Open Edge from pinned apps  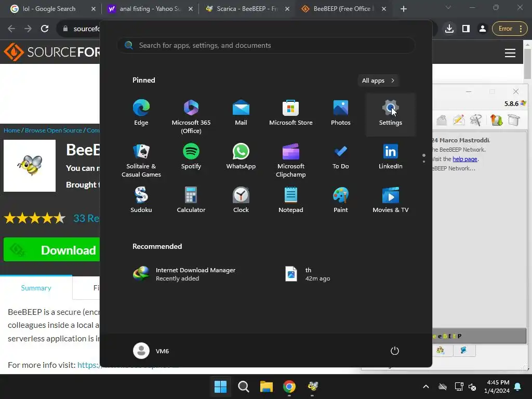(141, 113)
